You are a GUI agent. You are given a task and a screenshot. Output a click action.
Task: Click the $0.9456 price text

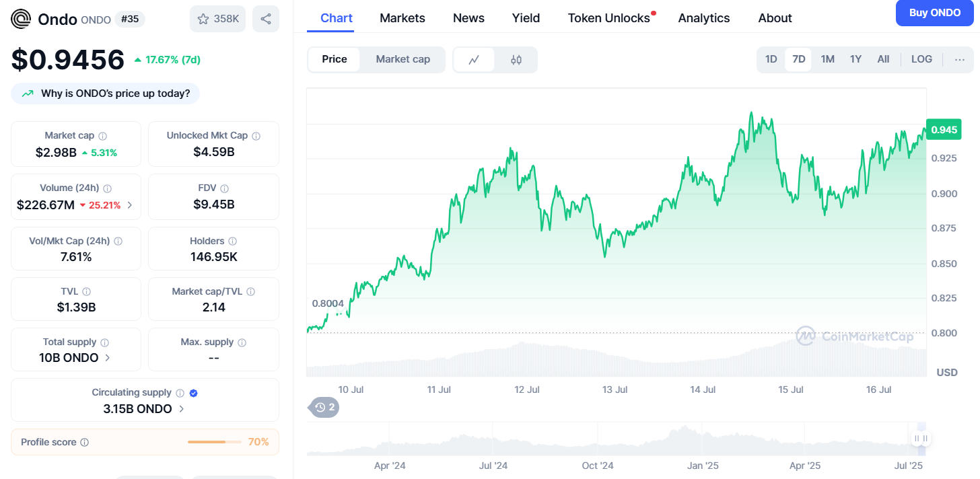(x=68, y=60)
